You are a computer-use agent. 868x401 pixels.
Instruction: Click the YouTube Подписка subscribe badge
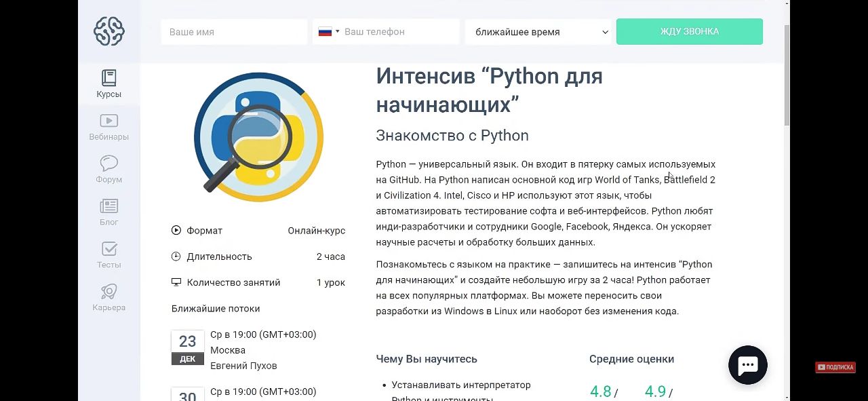click(835, 367)
